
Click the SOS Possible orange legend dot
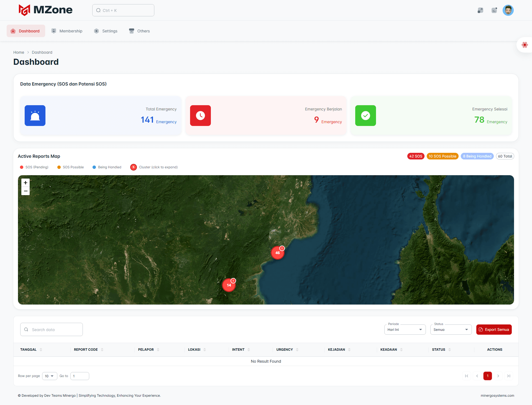[59, 167]
